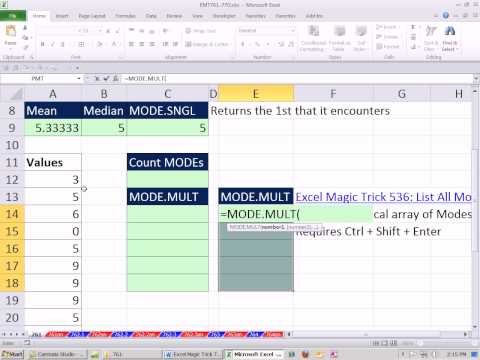Click the Cancel X in formula bar

pos(97,79)
